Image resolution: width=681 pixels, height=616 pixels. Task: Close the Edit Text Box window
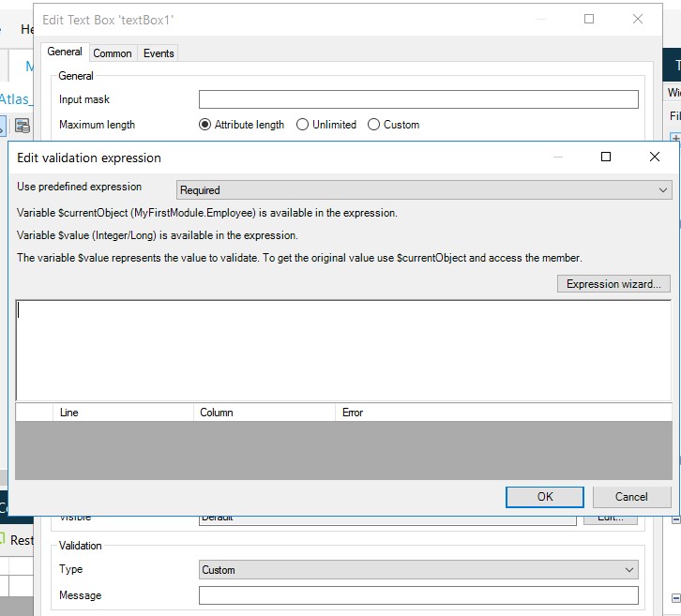coord(638,19)
